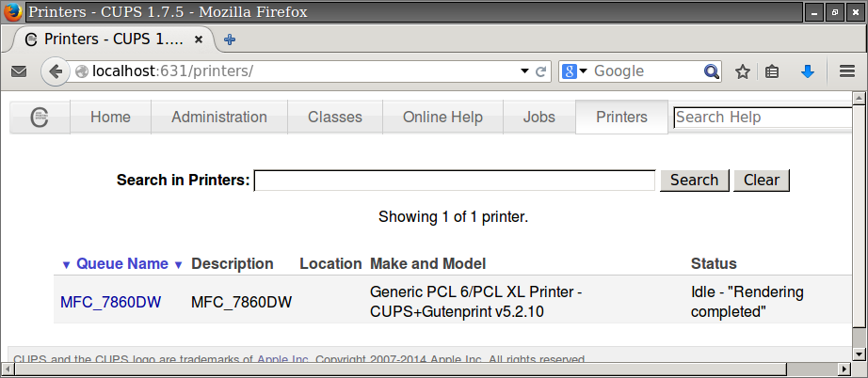The image size is (868, 378).
Task: Click the Apple Inc. footer link
Action: tap(283, 360)
